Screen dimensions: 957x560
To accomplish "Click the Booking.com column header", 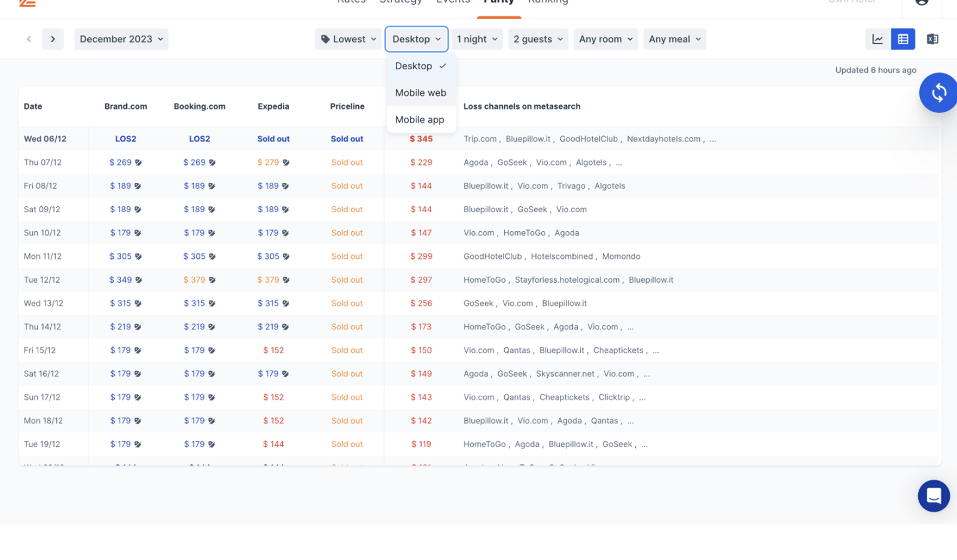I will point(200,106).
